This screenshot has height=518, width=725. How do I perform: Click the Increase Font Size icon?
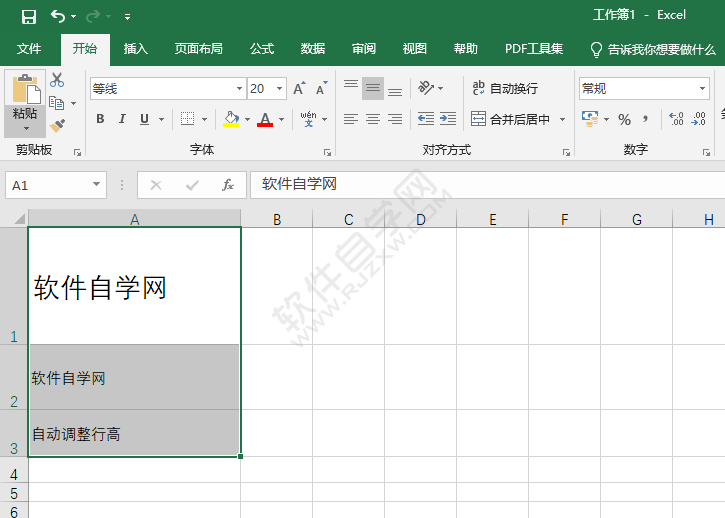(300, 88)
